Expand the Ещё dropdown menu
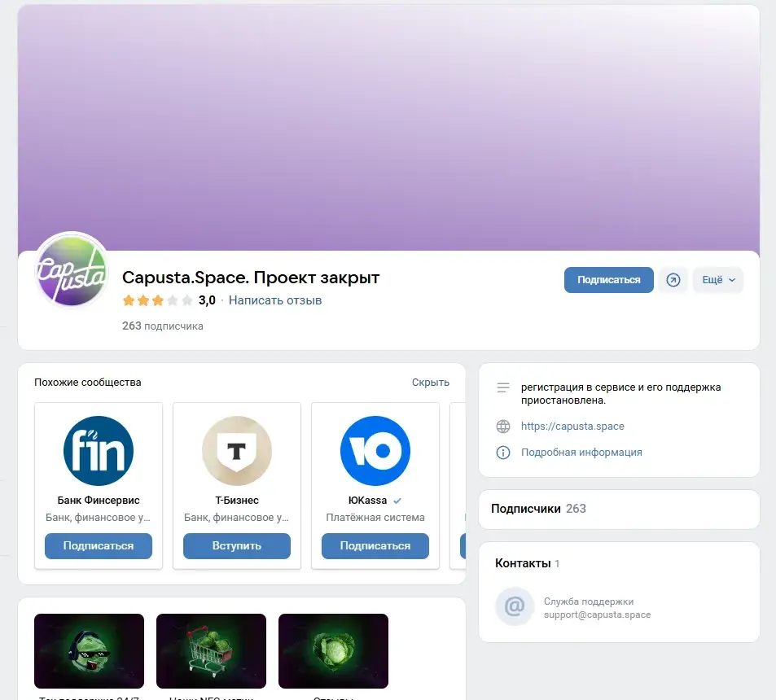The height and width of the screenshot is (700, 776). click(718, 280)
